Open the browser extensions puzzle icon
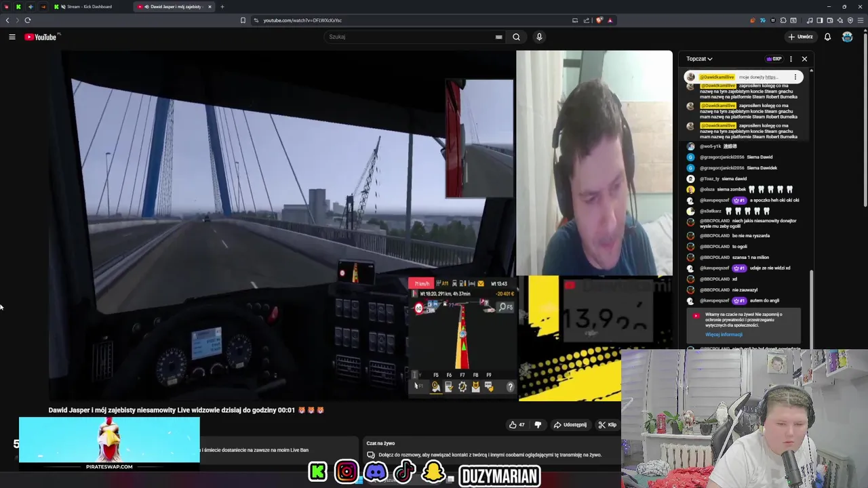 click(783, 20)
